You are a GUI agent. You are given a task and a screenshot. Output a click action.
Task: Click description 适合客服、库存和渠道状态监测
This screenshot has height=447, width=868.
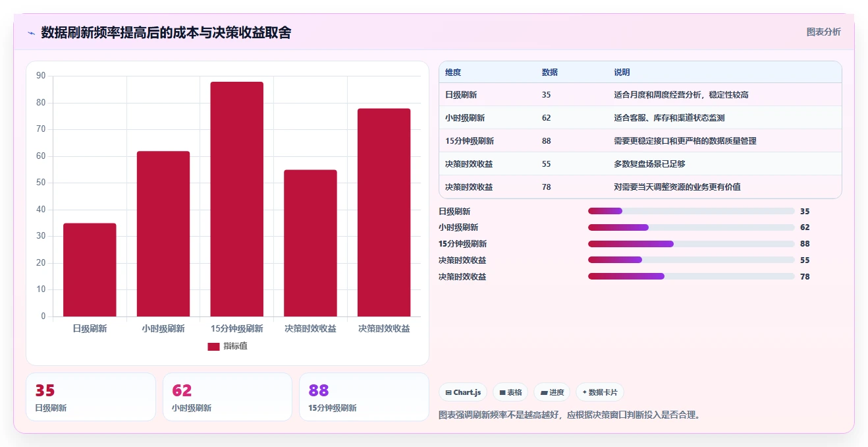pyautogui.click(x=669, y=118)
